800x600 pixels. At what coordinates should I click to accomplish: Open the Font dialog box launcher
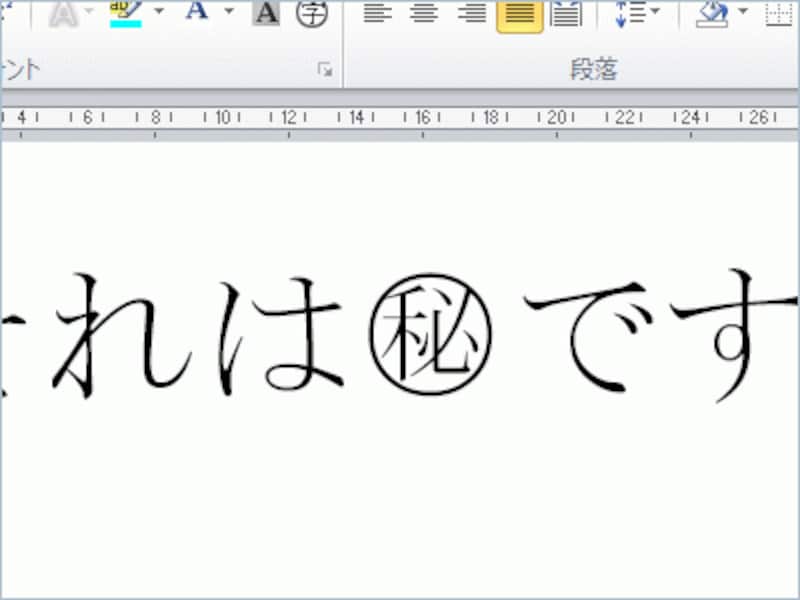tap(324, 69)
